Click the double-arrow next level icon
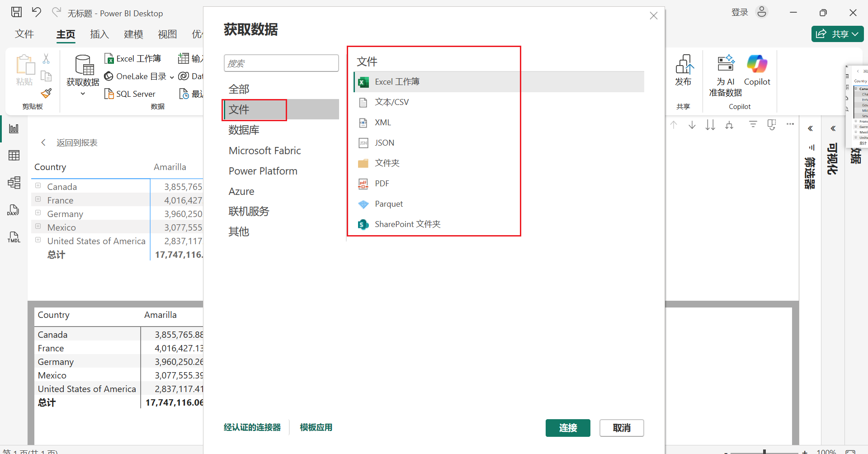 [711, 125]
